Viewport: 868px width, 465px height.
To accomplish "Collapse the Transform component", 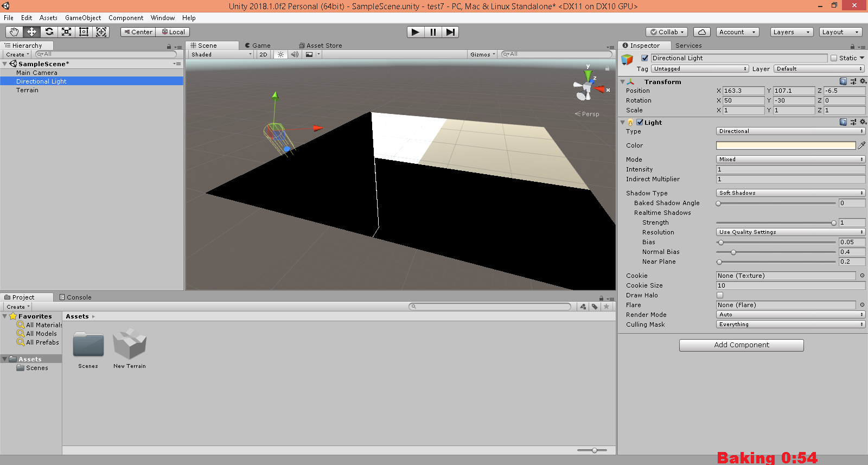I will click(623, 82).
